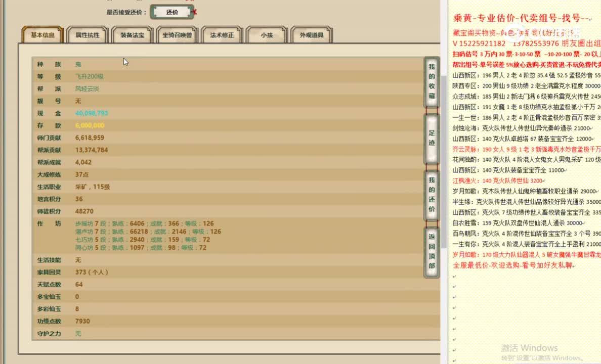Image resolution: width=601 pixels, height=364 pixels.
Task: Open the 坐骑召唤兽 tab
Action: 177,35
